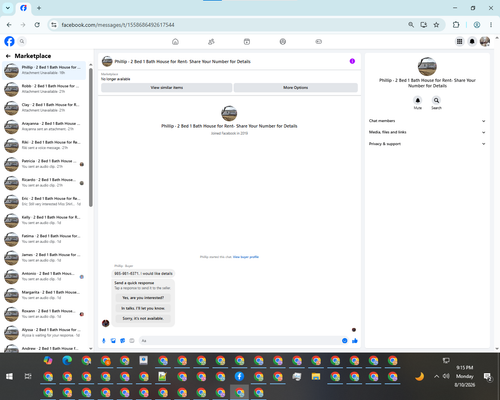Screen dimensions: 500x400
Task: Click the attach photo icon in composer
Action: point(113,341)
